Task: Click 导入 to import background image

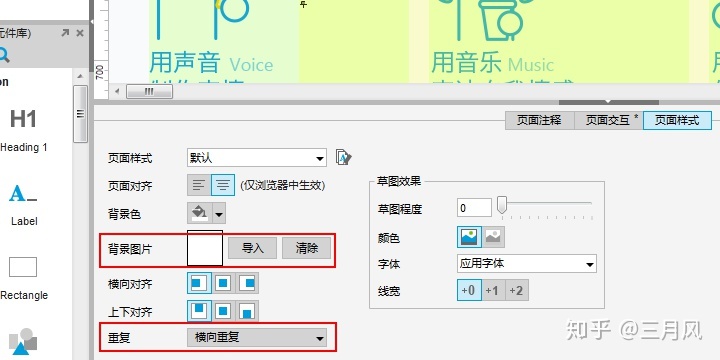Action: point(253,248)
